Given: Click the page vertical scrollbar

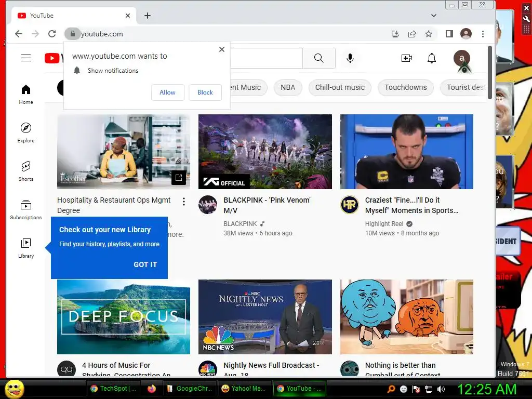Looking at the screenshot, I should [x=489, y=73].
